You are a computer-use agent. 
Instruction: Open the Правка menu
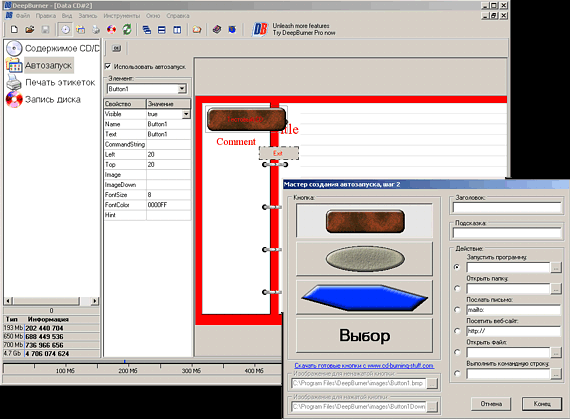pyautogui.click(x=46, y=16)
